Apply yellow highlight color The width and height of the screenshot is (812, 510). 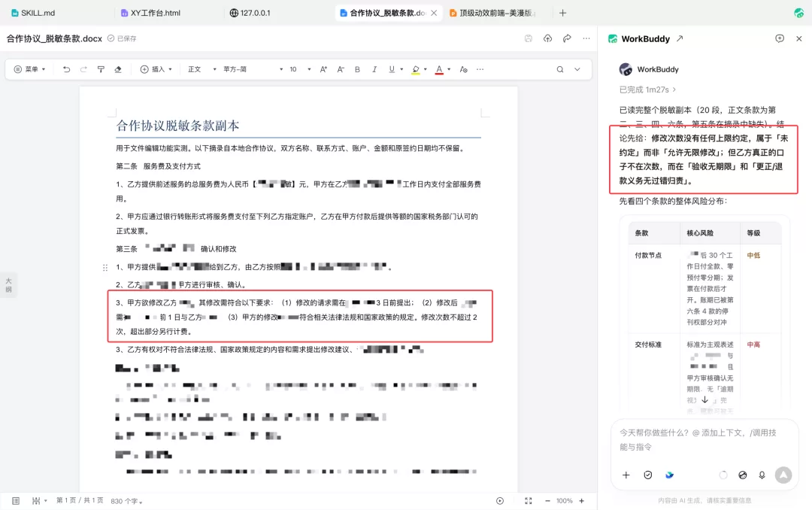tap(415, 69)
